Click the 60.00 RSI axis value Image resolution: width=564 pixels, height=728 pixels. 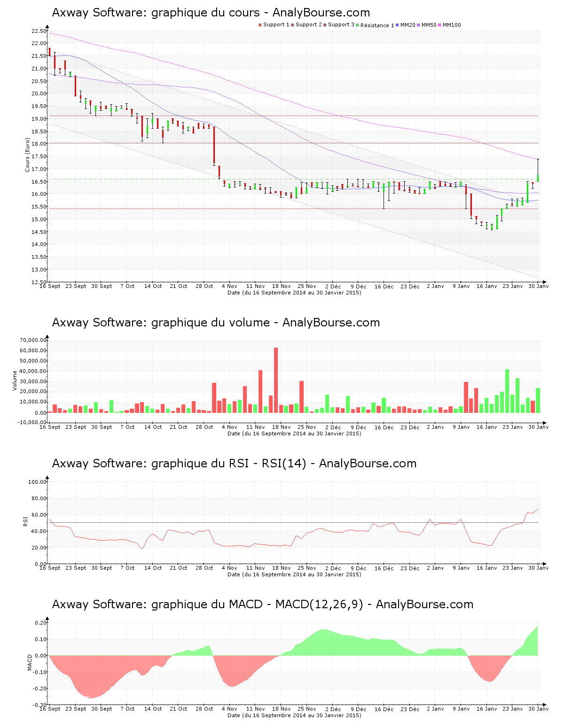(39, 515)
